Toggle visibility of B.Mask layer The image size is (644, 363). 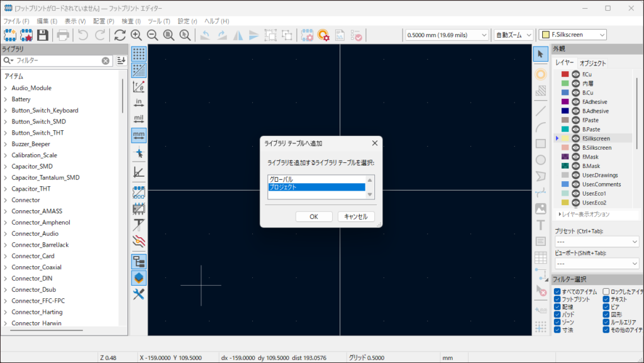pos(575,166)
